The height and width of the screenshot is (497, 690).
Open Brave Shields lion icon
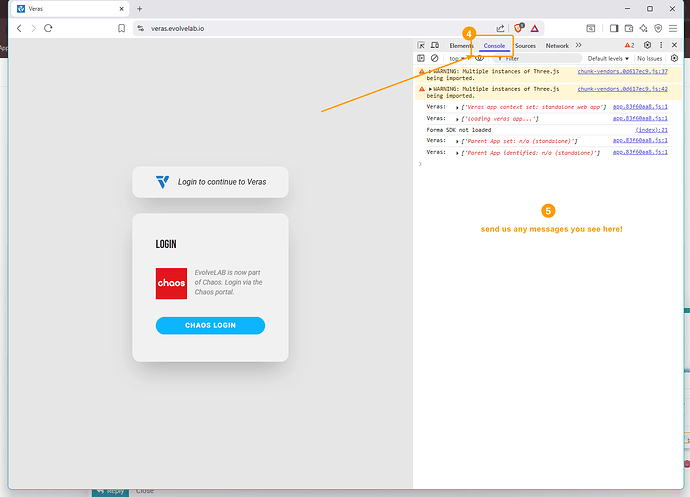click(519, 28)
